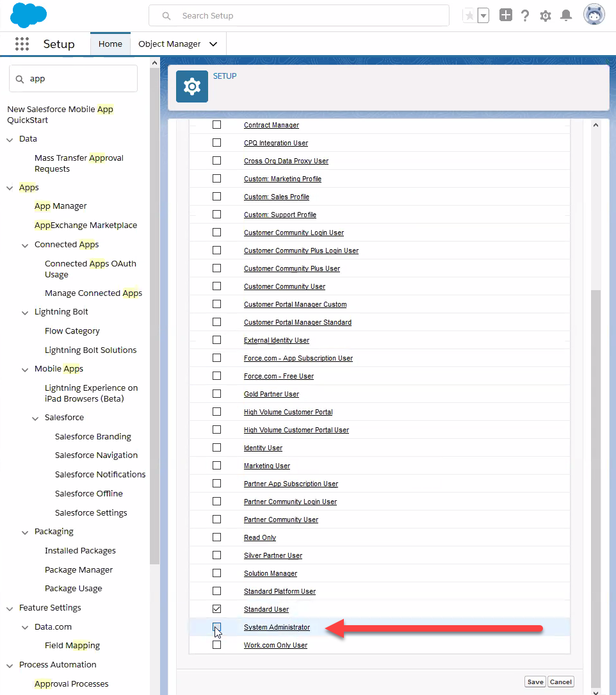Collapse the Mobile Apps node
This screenshot has width=616, height=695.
click(25, 370)
